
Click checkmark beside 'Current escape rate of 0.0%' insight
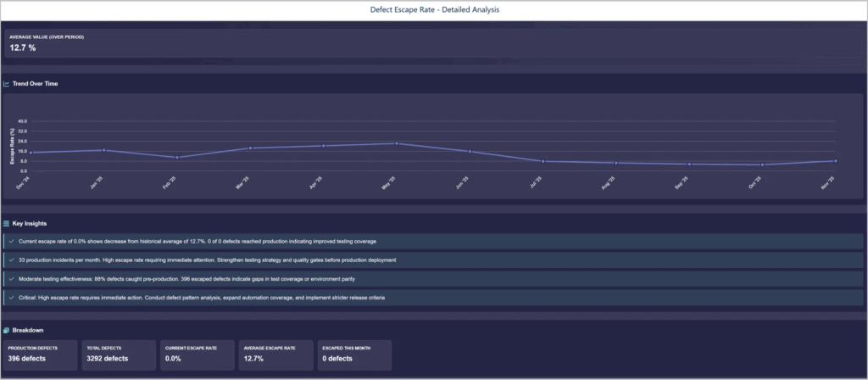tap(12, 242)
